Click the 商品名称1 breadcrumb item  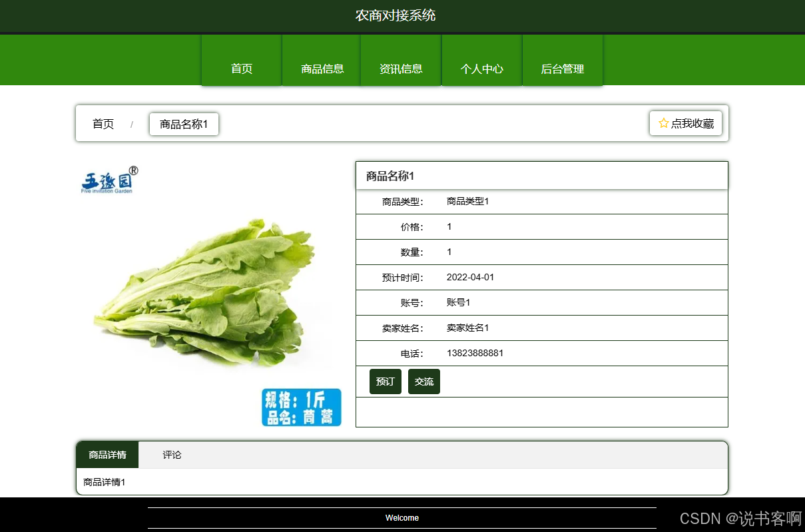tap(184, 124)
